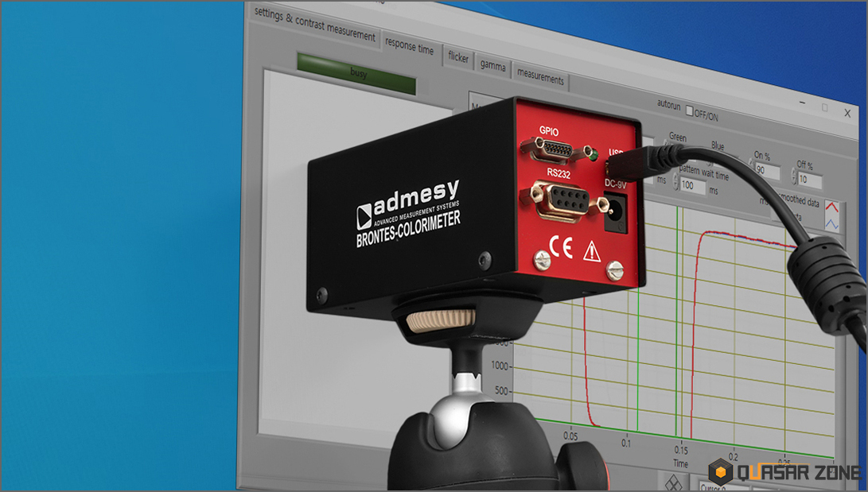Viewport: 868px width, 492px height.
Task: Click the On % input field
Action: coord(767,170)
